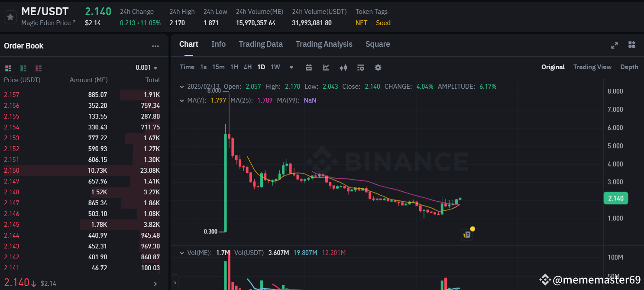Favorite ME/USDT with the star icon
644x290 pixels.
point(10,17)
